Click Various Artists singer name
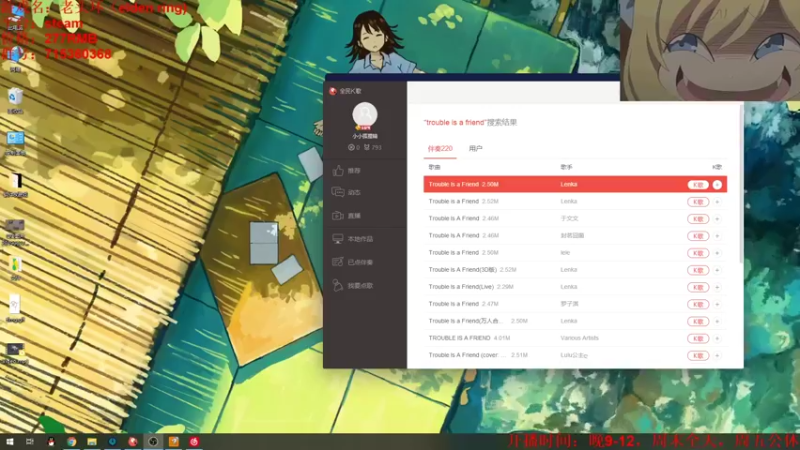Screen dimensions: 800x450 [x=580, y=338]
